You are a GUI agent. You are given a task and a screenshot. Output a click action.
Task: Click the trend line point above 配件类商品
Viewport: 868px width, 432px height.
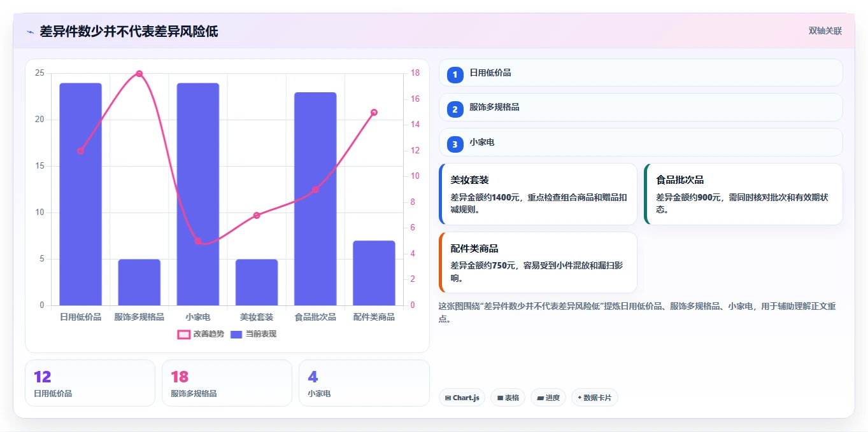pos(374,113)
